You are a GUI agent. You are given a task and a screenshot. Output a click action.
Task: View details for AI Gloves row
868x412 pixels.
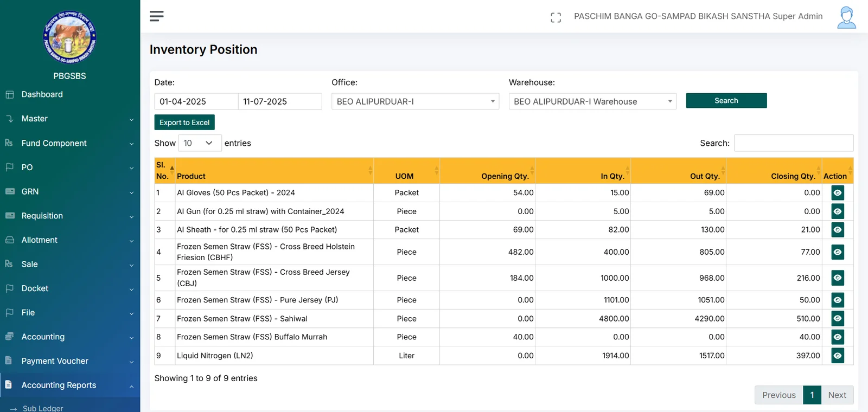pos(837,193)
